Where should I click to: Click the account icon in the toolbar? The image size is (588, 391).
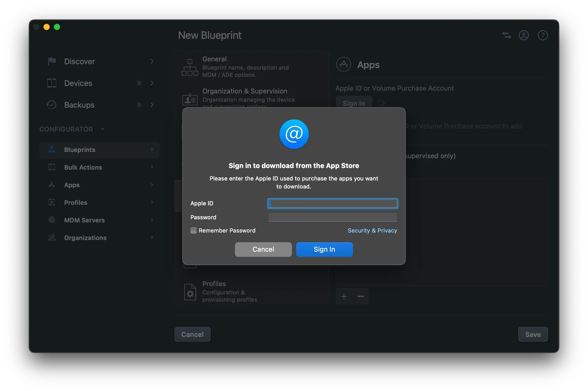(x=524, y=35)
